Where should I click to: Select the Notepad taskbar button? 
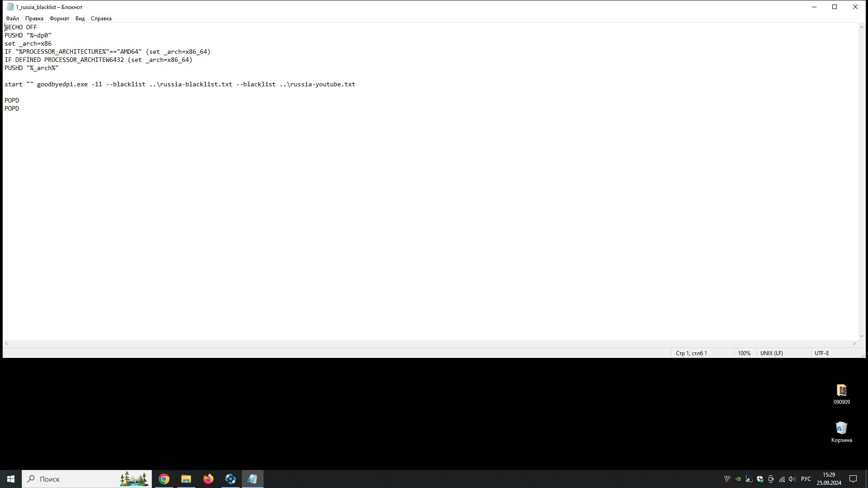[253, 479]
